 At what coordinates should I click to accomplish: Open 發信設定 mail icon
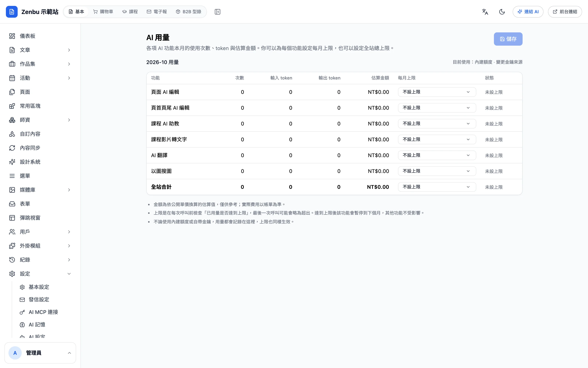(22, 300)
